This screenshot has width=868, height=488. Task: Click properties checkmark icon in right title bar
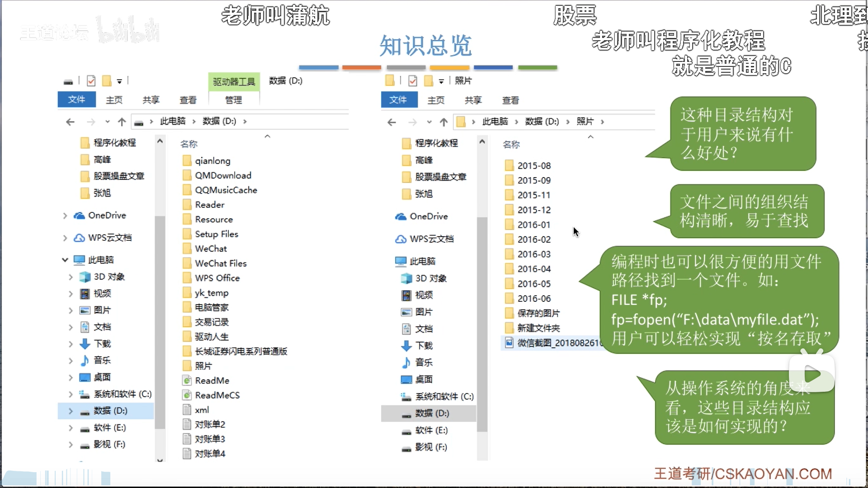pos(412,81)
